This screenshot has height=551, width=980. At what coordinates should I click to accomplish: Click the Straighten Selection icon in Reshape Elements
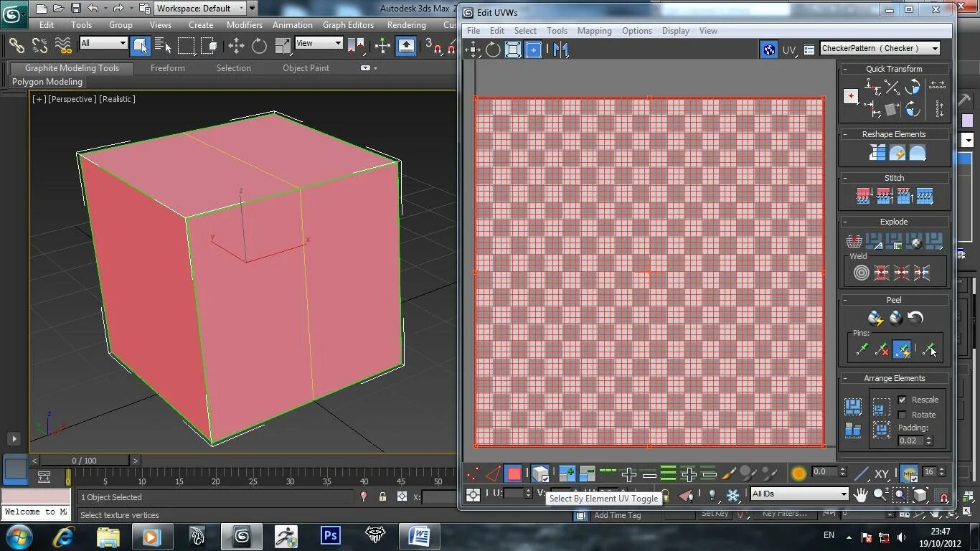pos(877,153)
